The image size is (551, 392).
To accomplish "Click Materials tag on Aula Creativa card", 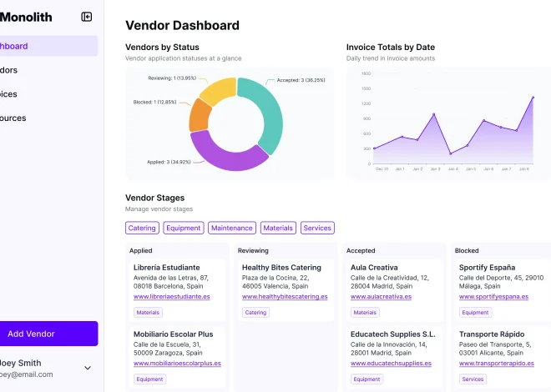I will tap(365, 312).
